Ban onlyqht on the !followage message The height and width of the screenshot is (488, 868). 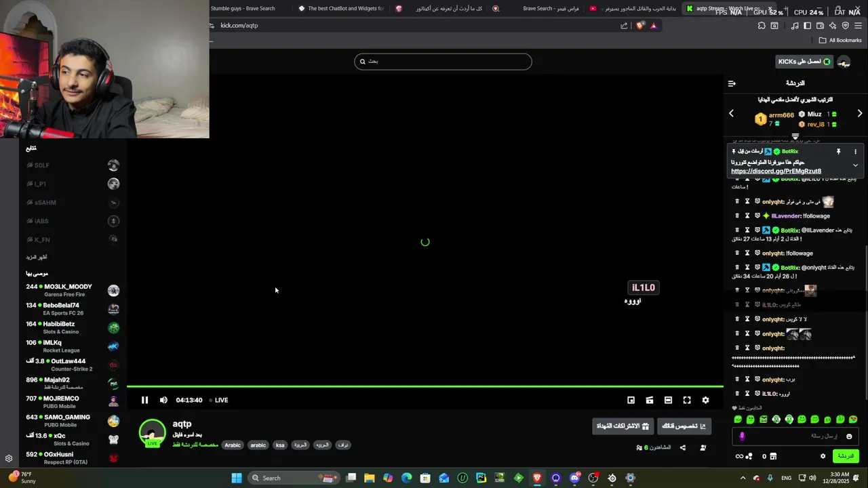[757, 253]
